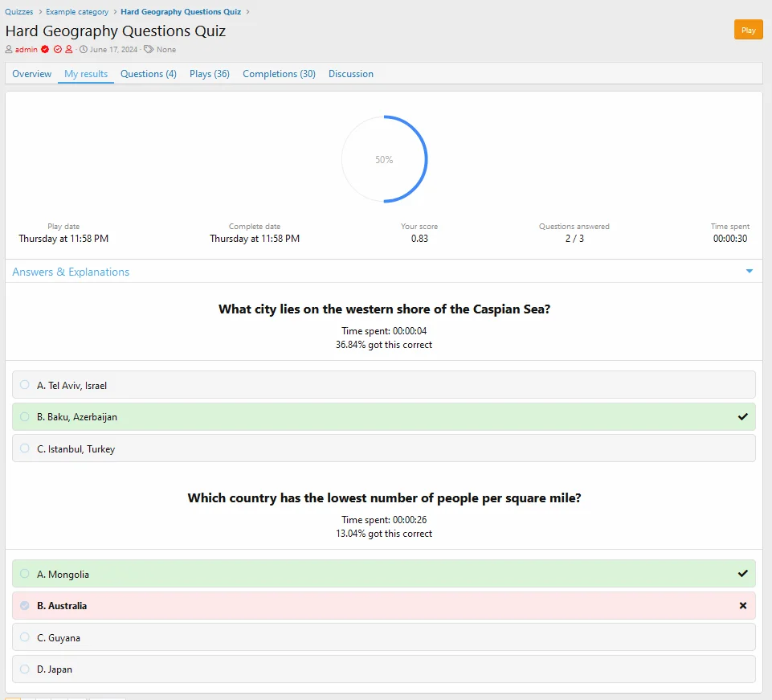Click the checkmark on Mongolia row

tap(742, 574)
